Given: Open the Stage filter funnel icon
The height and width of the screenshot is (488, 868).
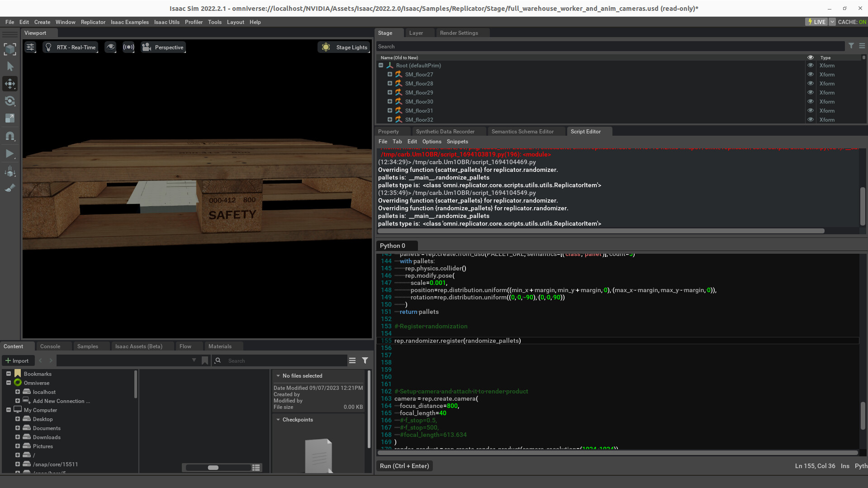Looking at the screenshot, I should click(851, 46).
